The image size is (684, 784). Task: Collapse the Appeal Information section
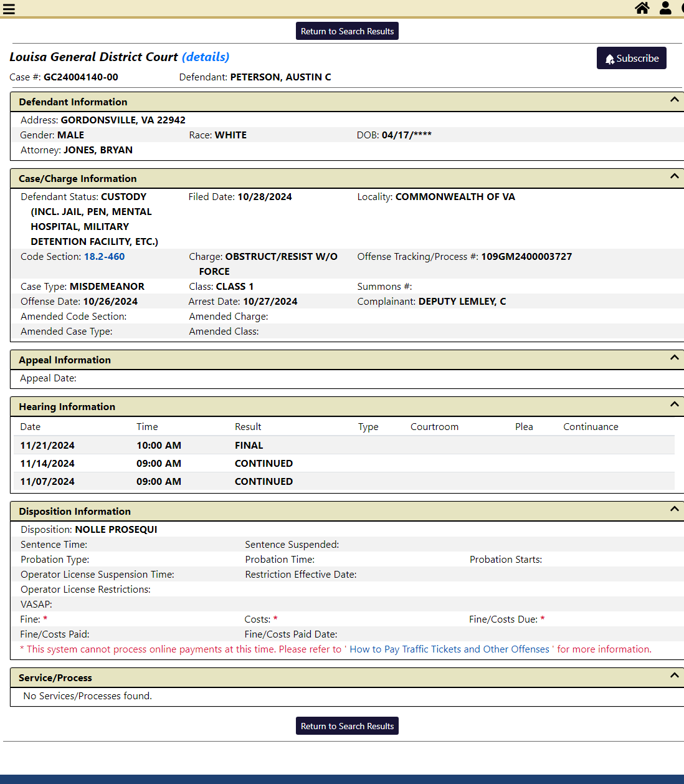[674, 358]
